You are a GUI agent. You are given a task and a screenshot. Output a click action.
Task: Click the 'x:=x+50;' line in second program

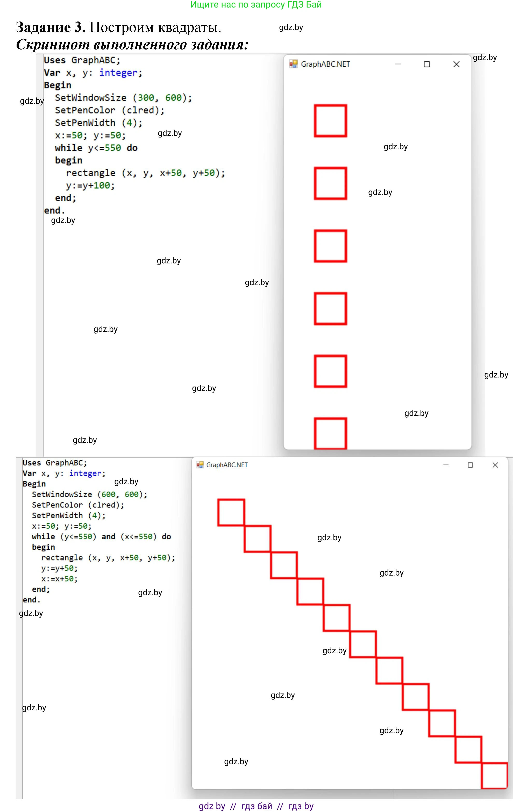59,579
